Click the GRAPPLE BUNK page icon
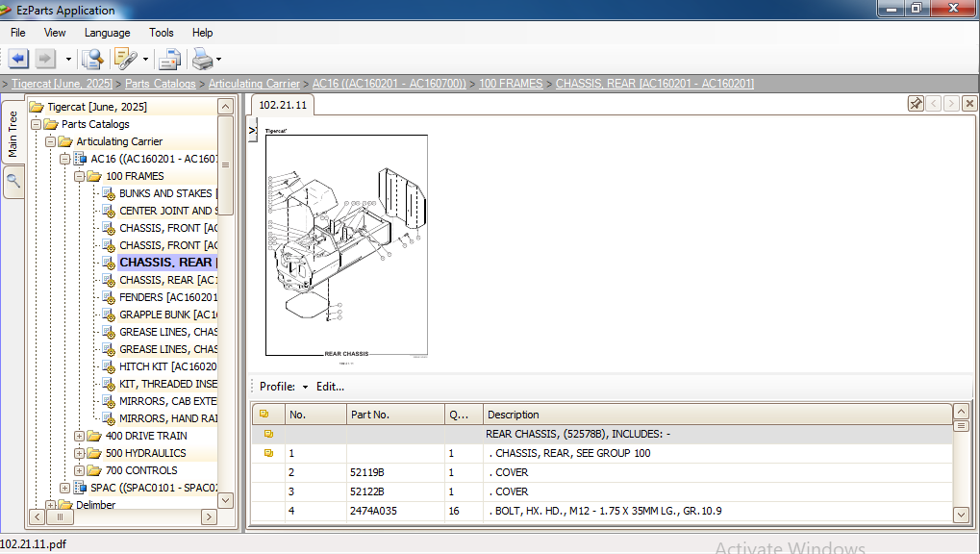Image resolution: width=980 pixels, height=554 pixels. [x=109, y=315]
